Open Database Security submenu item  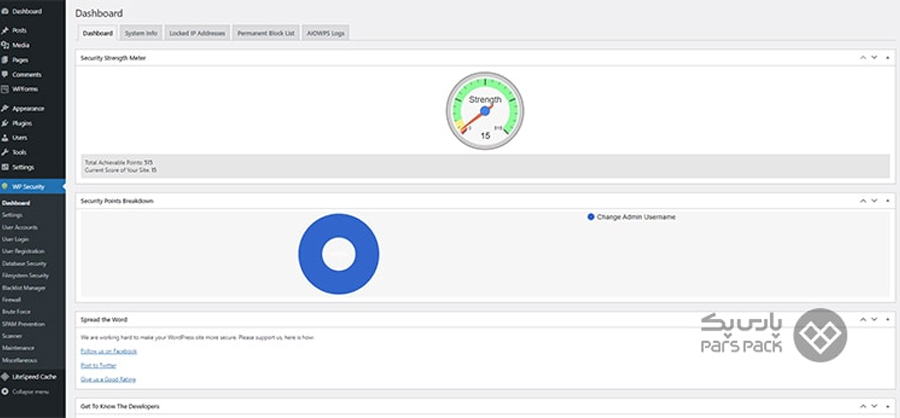(24, 264)
